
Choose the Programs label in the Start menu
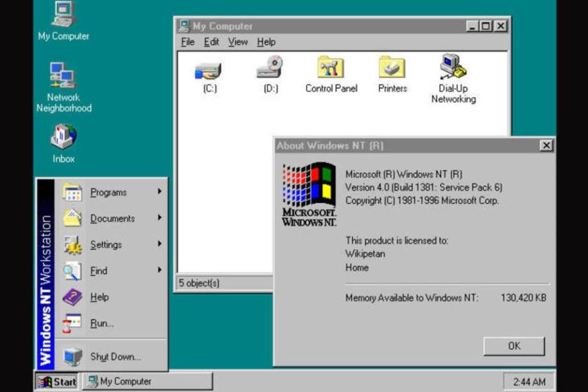point(109,192)
